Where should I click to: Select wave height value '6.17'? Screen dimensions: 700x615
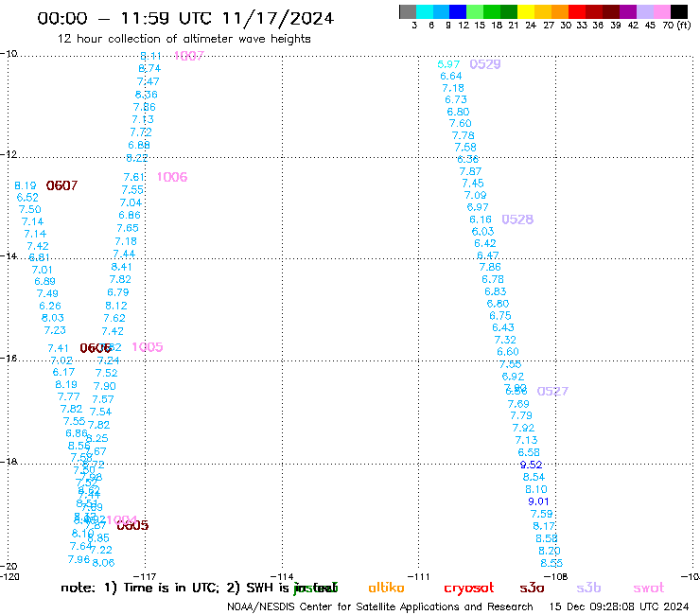[63, 372]
